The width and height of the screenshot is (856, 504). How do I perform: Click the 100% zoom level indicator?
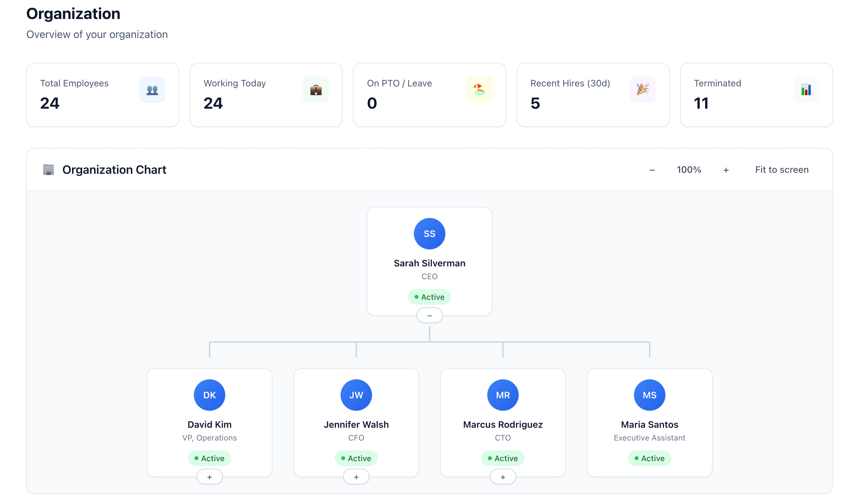[688, 170]
